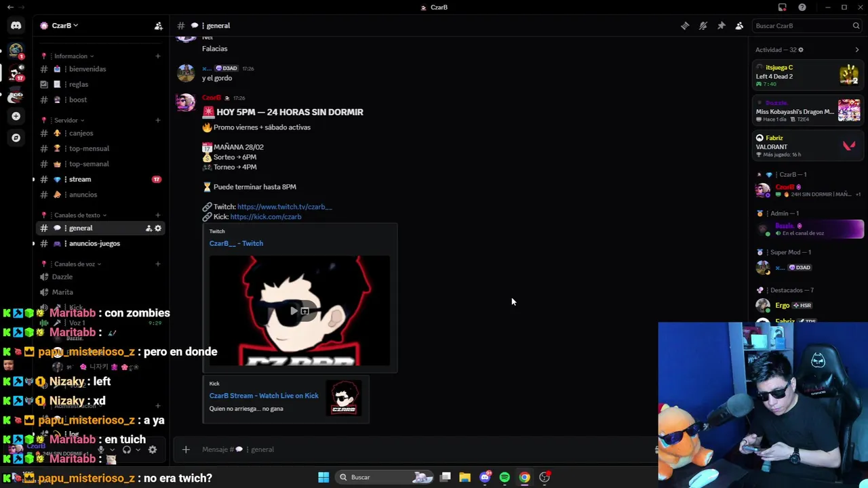
Task: Open user settings gear in user panel
Action: point(153,449)
